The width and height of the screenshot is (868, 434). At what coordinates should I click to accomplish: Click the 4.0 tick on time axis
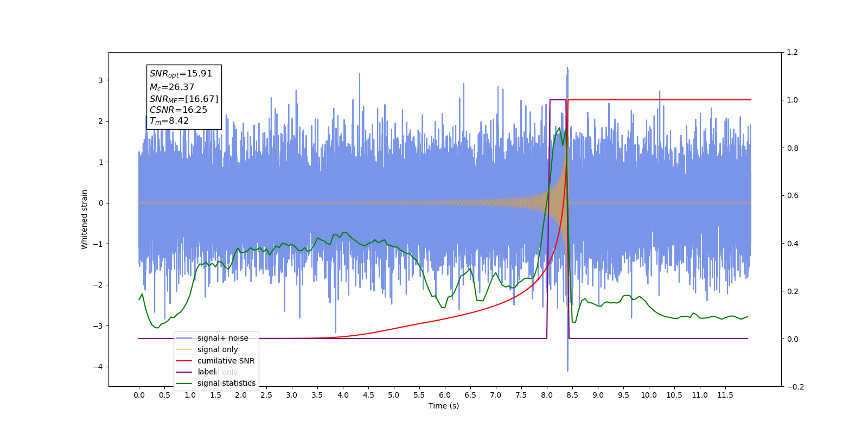coord(343,395)
